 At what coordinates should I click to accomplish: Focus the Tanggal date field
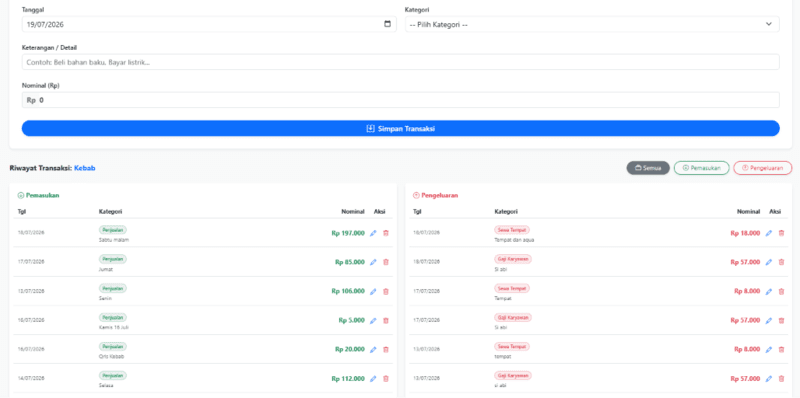point(209,24)
